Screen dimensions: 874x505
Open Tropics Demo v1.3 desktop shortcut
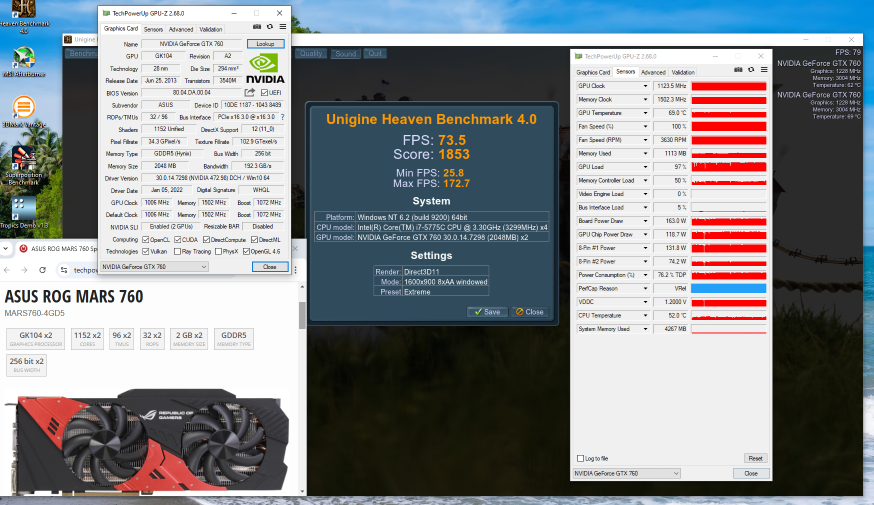coord(23,212)
